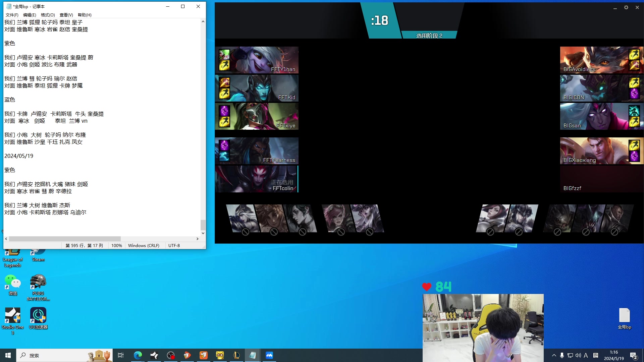Image resolution: width=644 pixels, height=362 pixels.
Task: Open 全局bp text file on desktop
Action: click(624, 318)
